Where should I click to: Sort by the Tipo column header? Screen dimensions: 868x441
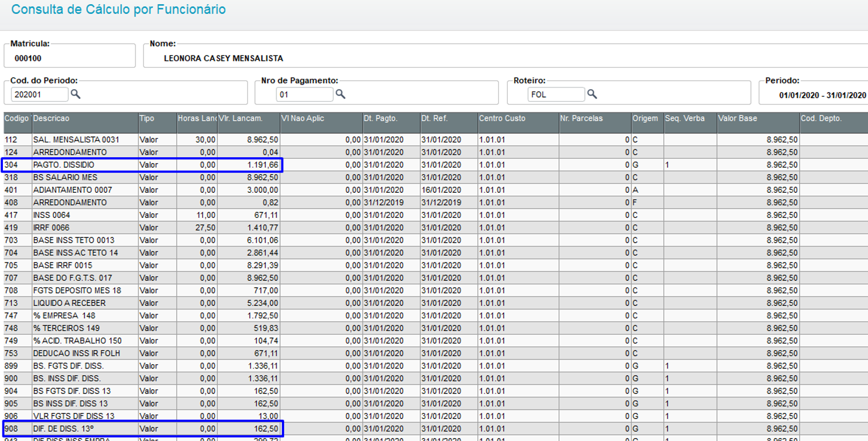(x=158, y=123)
